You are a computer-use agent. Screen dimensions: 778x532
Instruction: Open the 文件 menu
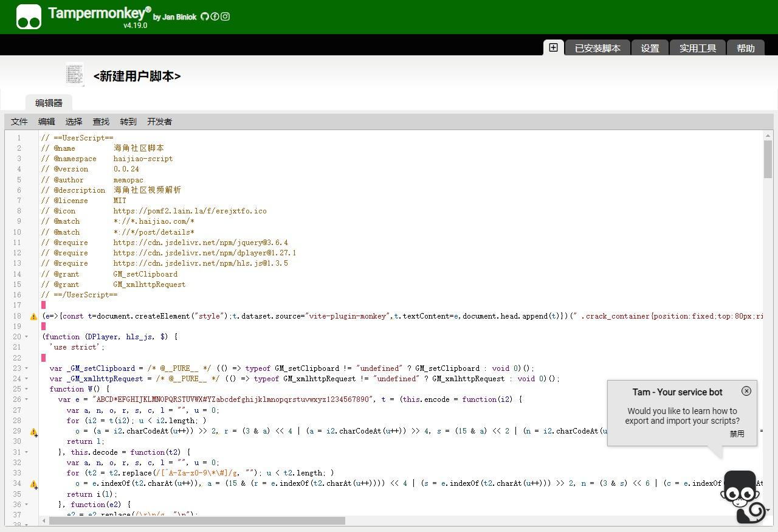(19, 122)
